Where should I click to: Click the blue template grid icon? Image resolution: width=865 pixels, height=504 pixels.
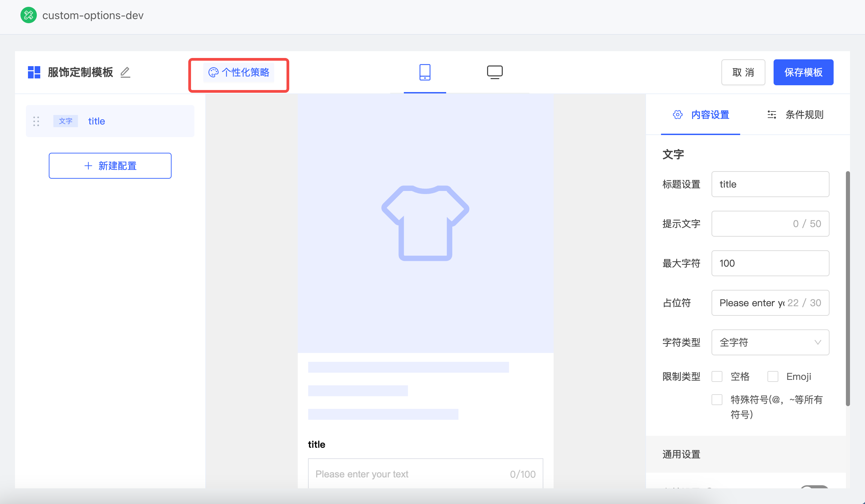click(x=34, y=72)
